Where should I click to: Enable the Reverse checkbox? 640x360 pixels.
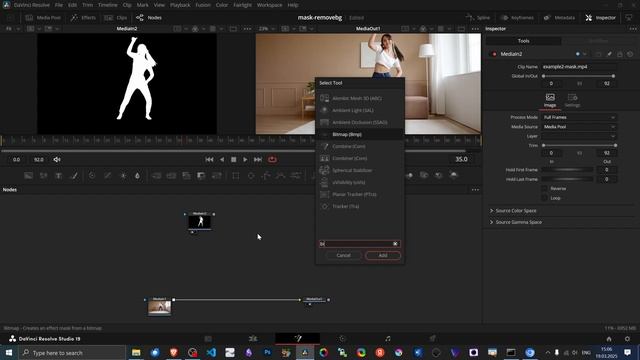click(x=544, y=189)
